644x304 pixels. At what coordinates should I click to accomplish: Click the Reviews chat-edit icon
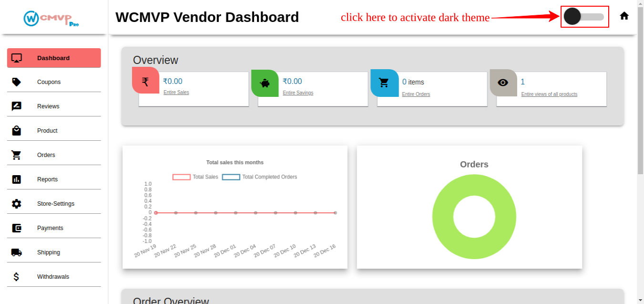[17, 106]
